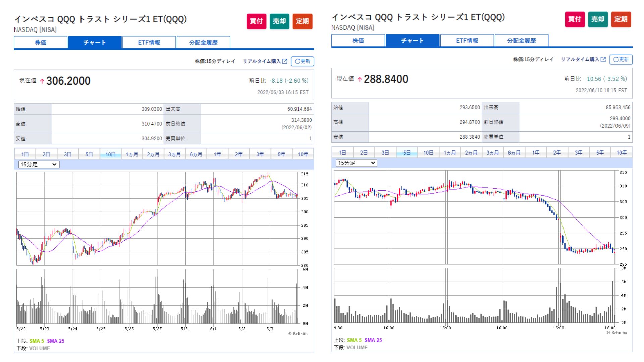The width and height of the screenshot is (644, 362).
Task: Click the 売却 sell button in left panel
Action: click(279, 21)
